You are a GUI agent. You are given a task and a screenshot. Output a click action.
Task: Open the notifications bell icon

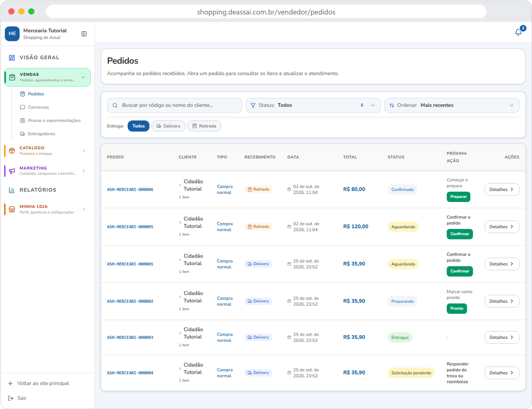click(x=518, y=32)
